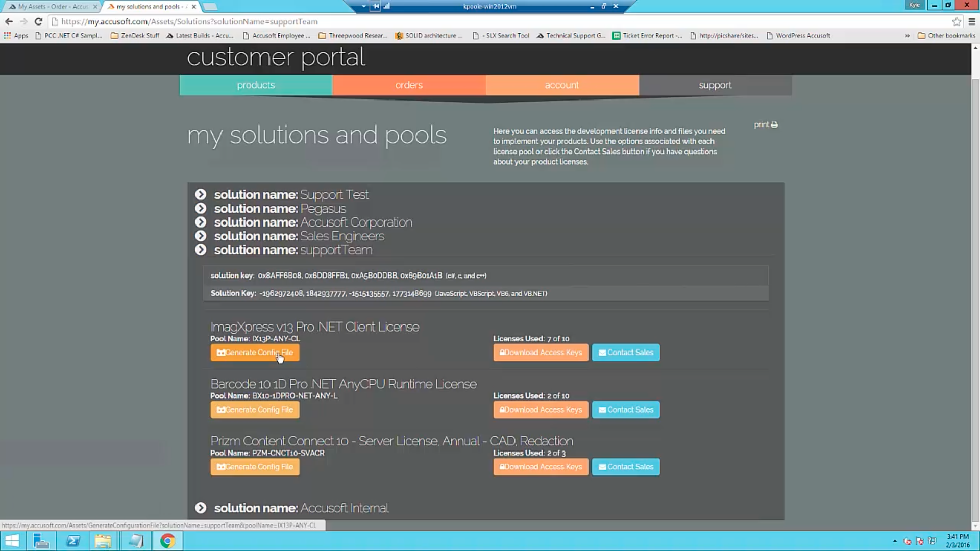The height and width of the screenshot is (551, 980).
Task: Open Threepwood Research bookmark folder
Action: coord(353,36)
